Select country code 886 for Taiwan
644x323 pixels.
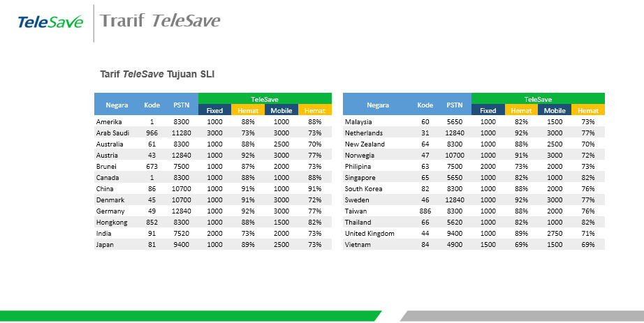pos(425,211)
